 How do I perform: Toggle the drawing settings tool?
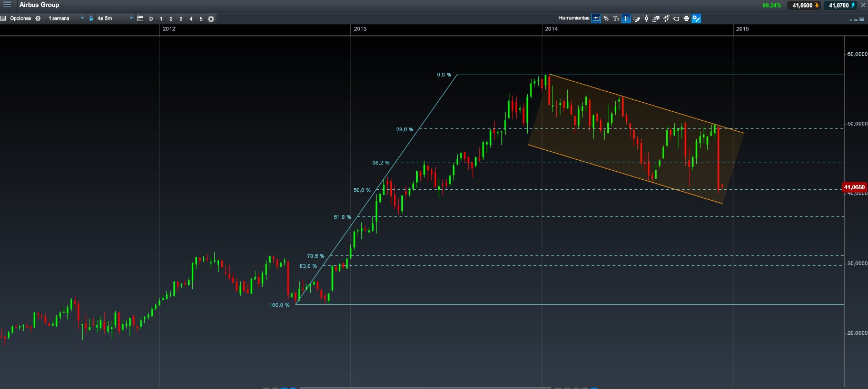click(696, 18)
